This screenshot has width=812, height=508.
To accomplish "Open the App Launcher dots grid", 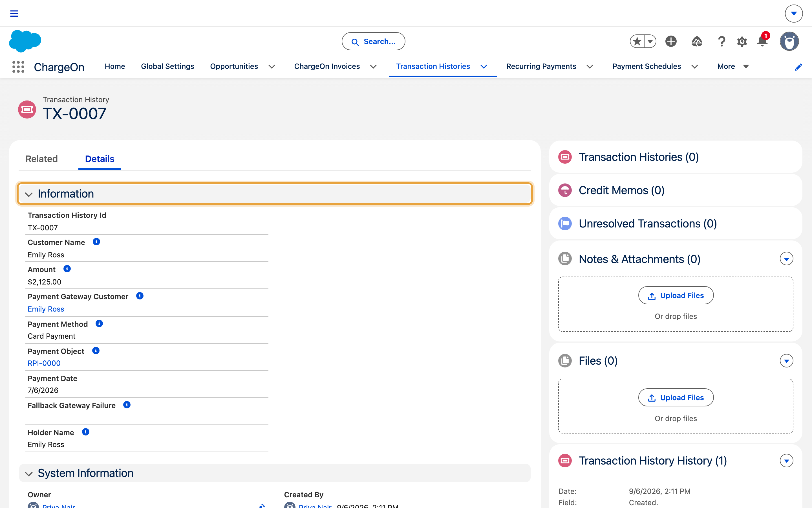I will pyautogui.click(x=18, y=67).
